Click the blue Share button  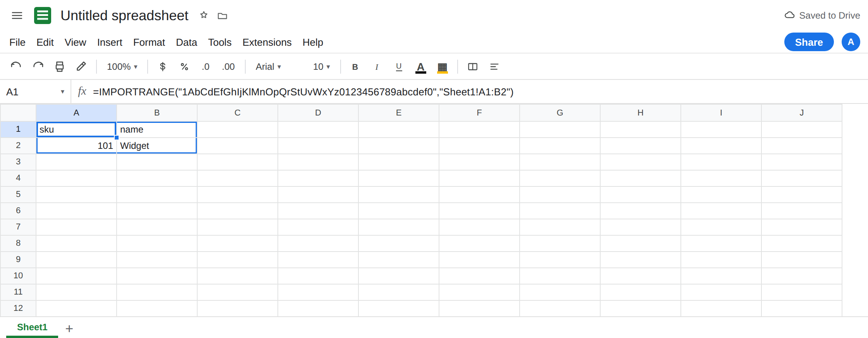point(809,42)
